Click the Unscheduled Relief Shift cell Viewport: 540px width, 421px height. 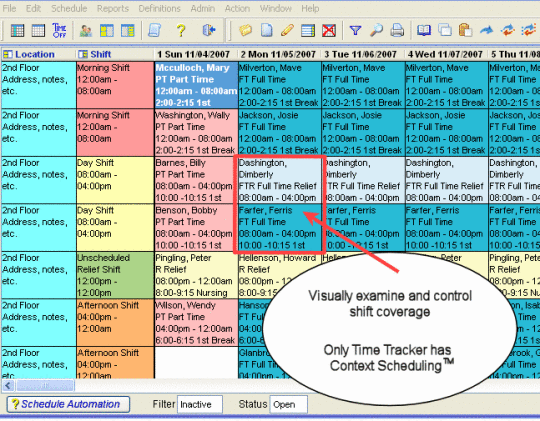point(115,275)
